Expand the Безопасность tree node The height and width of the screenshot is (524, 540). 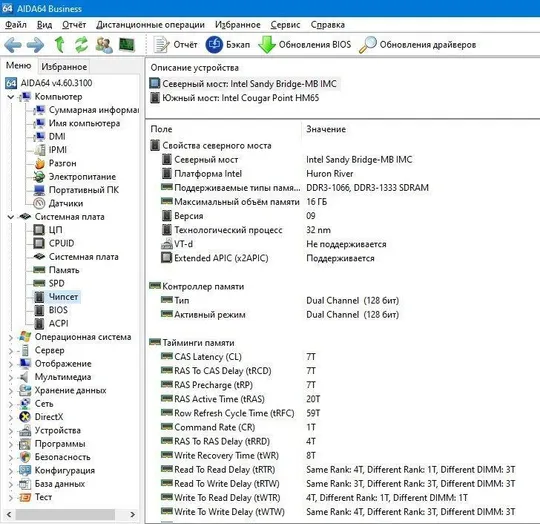pyautogui.click(x=11, y=458)
